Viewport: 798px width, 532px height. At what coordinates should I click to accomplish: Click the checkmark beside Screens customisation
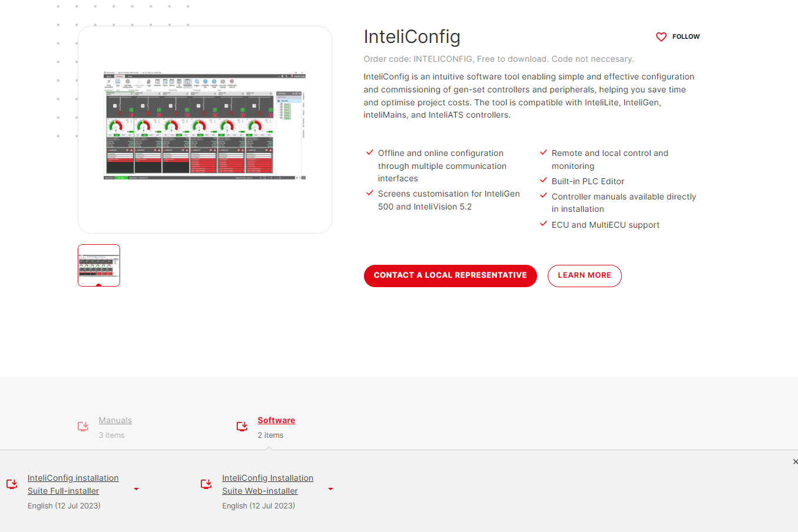pyautogui.click(x=369, y=193)
